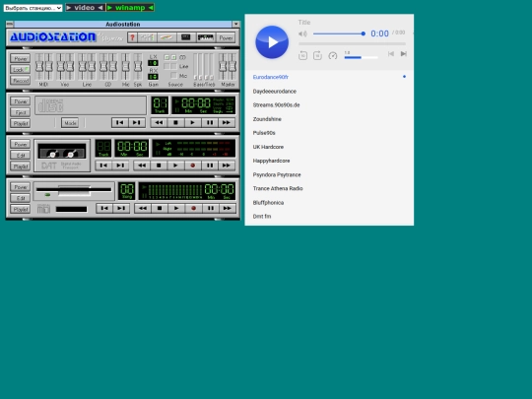Start recording in the MIDI player
Image resolution: width=532 pixels, height=399 pixels.
click(x=193, y=208)
